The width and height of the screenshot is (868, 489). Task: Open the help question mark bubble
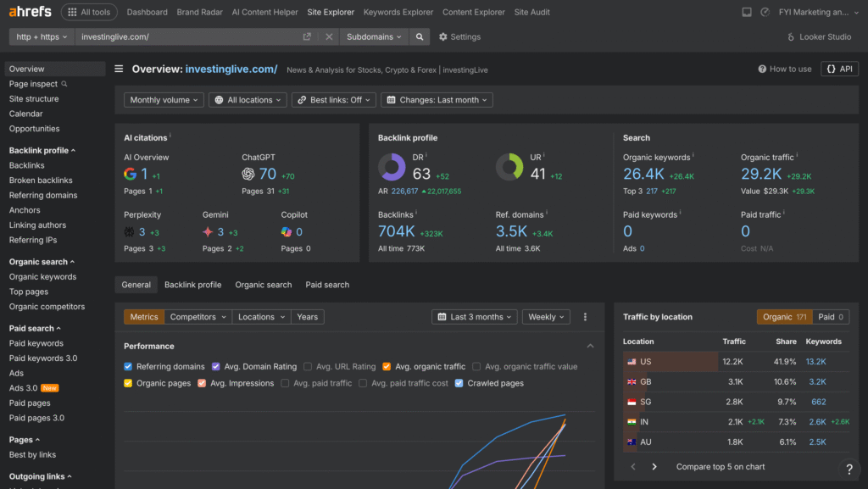point(849,470)
